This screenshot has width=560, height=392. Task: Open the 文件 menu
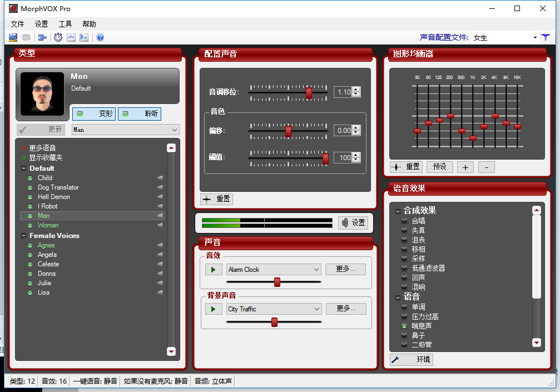click(x=17, y=24)
